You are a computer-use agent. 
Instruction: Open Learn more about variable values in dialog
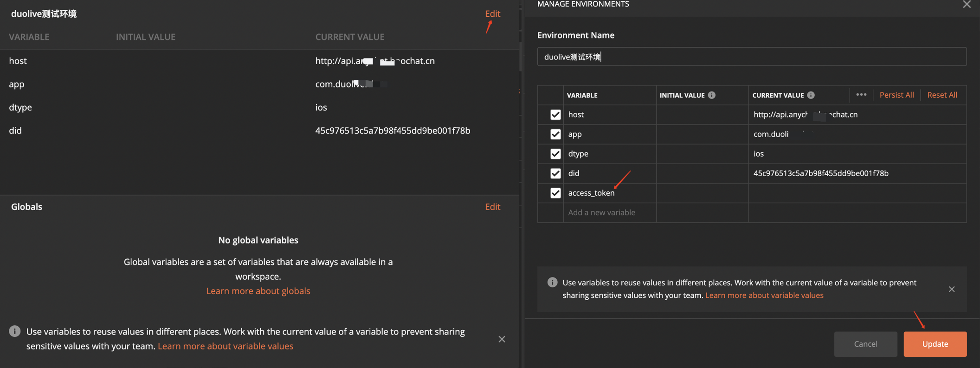764,295
